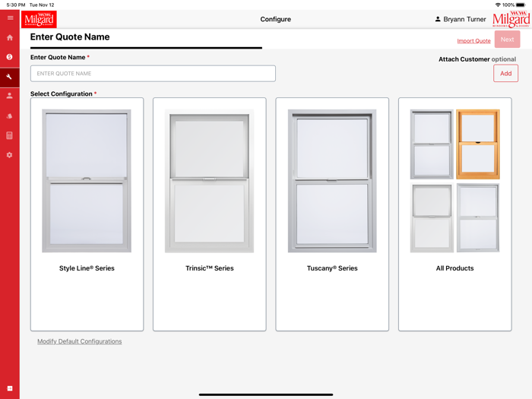Open Bryann Turner user profile
This screenshot has width=532, height=399.
point(461,19)
